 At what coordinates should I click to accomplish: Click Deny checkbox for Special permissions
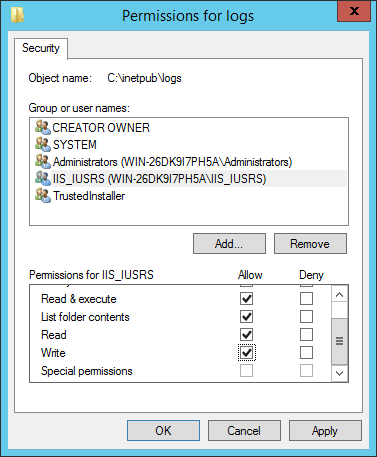coord(306,371)
